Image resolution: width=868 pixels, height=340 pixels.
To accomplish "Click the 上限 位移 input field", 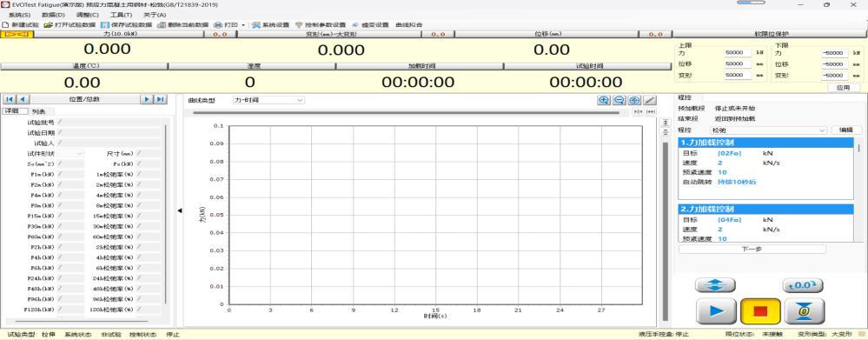I will click(738, 64).
